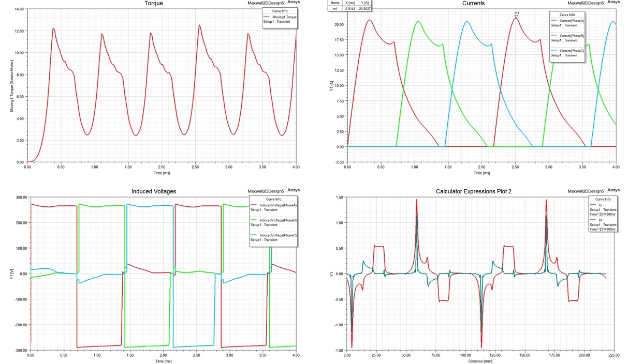628x364 pixels.
Task: Select Current(PhaseC) legend entry
Action: (x=572, y=51)
